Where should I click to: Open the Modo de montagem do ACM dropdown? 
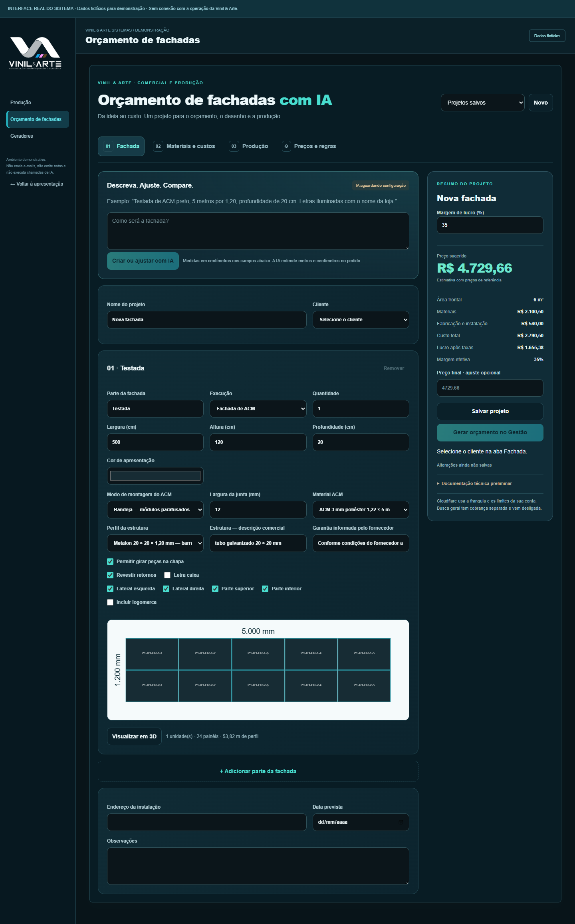(155, 510)
